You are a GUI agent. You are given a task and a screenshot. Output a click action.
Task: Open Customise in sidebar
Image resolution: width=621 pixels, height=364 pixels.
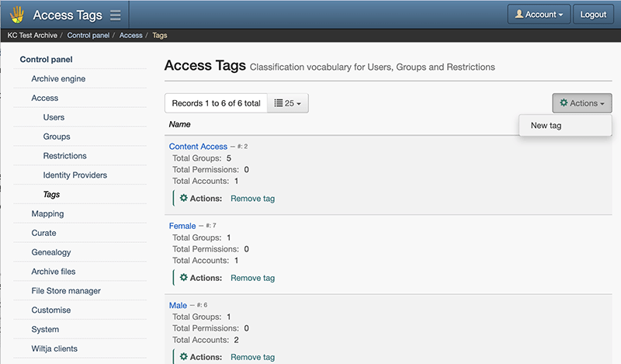[51, 310]
